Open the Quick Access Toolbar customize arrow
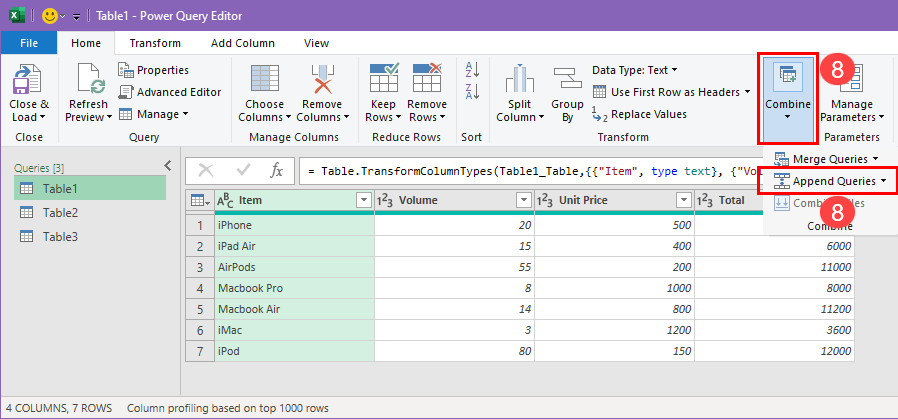This screenshot has height=419, width=898. [x=77, y=17]
